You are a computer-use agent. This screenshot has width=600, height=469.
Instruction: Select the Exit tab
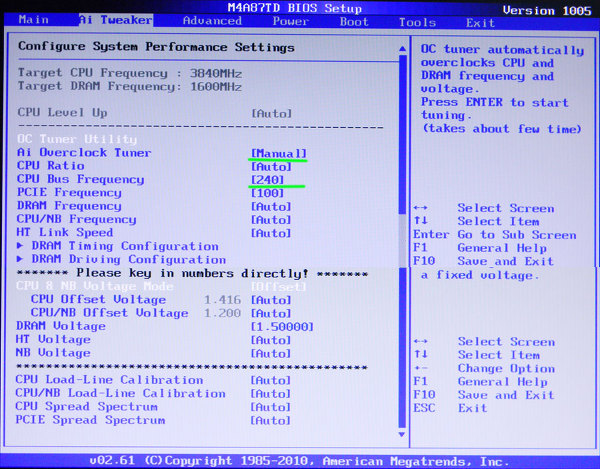point(480,23)
